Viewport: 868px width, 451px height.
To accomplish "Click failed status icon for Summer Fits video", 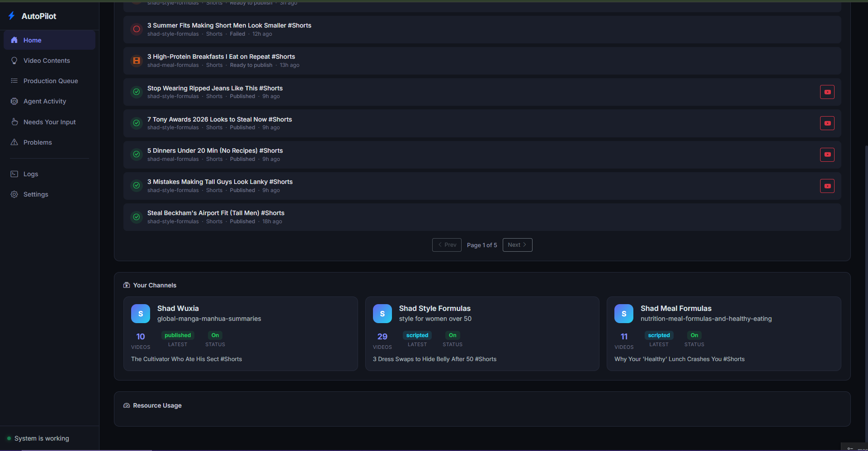I will point(137,29).
